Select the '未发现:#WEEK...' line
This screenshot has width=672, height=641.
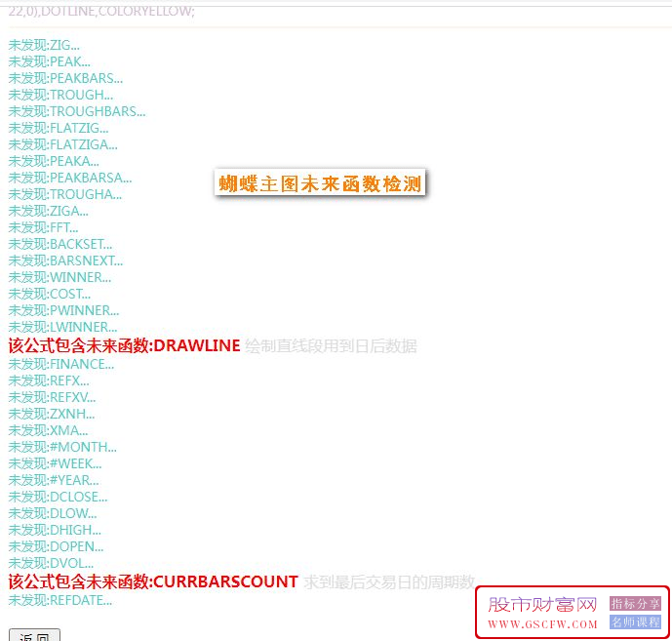point(56,464)
